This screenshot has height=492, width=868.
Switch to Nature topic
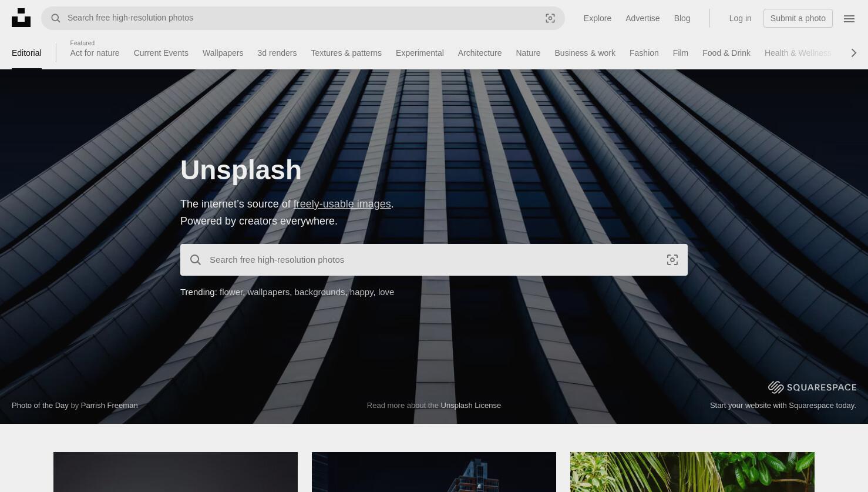(x=528, y=53)
